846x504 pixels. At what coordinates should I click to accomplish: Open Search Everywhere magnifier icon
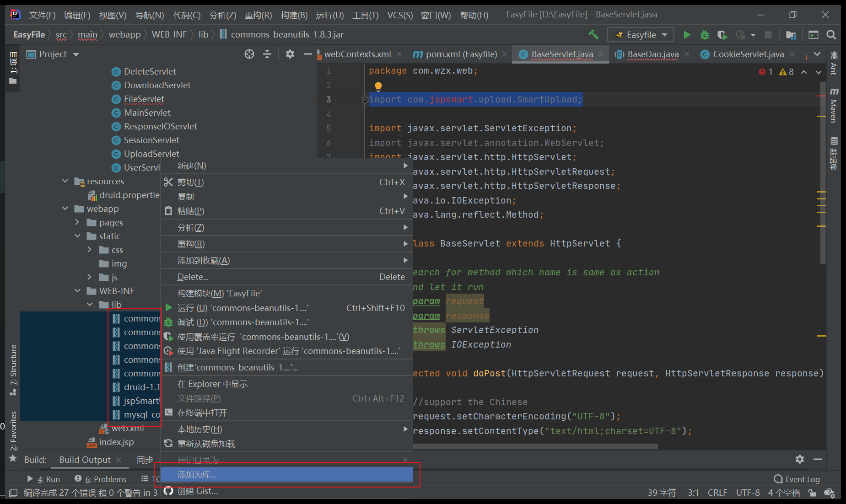pos(831,35)
